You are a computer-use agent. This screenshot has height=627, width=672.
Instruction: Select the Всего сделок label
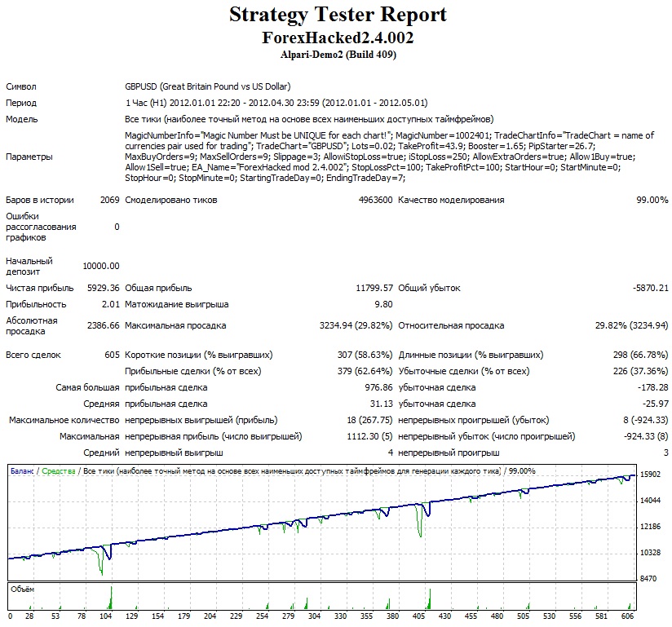(33, 355)
